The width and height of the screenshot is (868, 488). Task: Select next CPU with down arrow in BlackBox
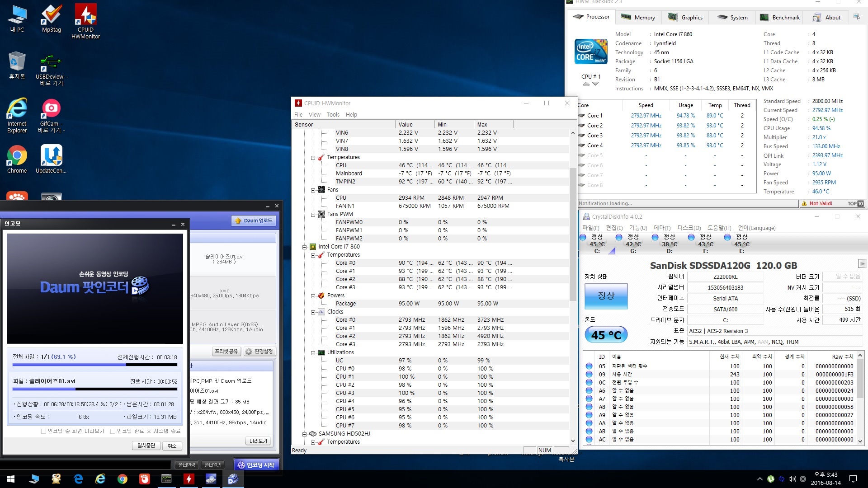click(x=595, y=84)
